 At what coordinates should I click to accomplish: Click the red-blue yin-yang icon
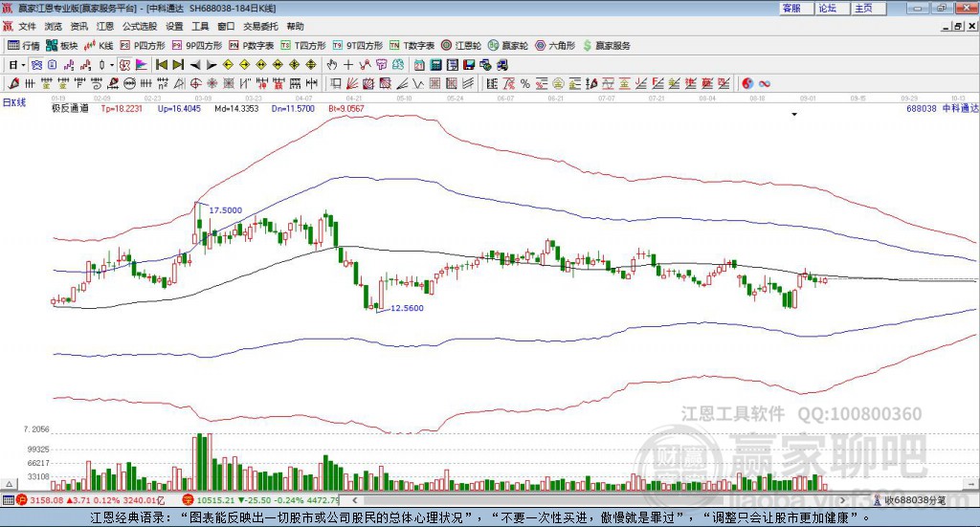pos(746,83)
